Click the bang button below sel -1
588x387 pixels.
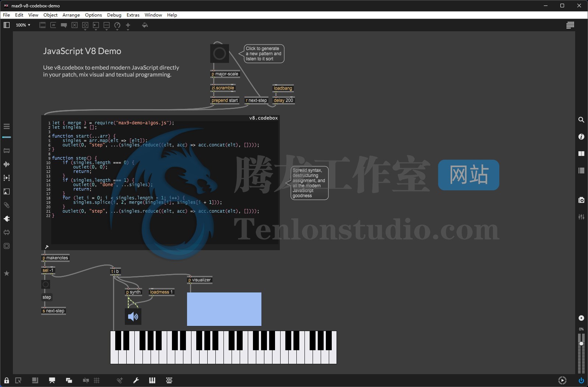click(46, 284)
